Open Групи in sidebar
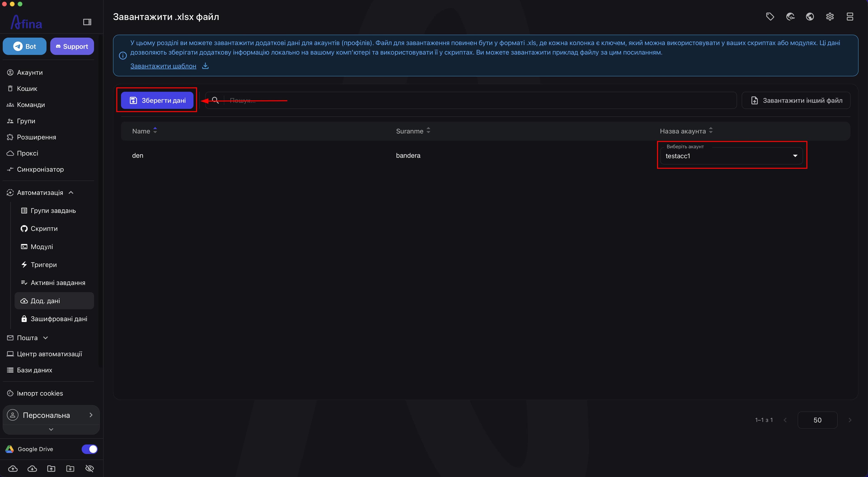The width and height of the screenshot is (868, 477). click(26, 121)
